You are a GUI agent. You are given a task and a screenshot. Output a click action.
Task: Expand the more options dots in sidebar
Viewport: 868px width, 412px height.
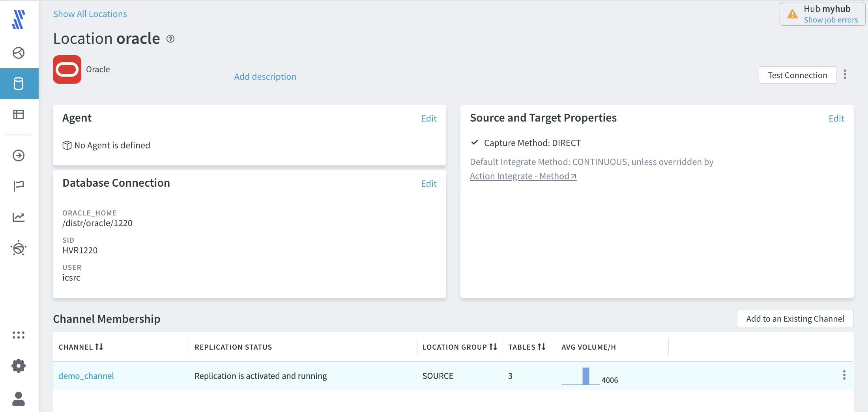pyautogui.click(x=19, y=335)
